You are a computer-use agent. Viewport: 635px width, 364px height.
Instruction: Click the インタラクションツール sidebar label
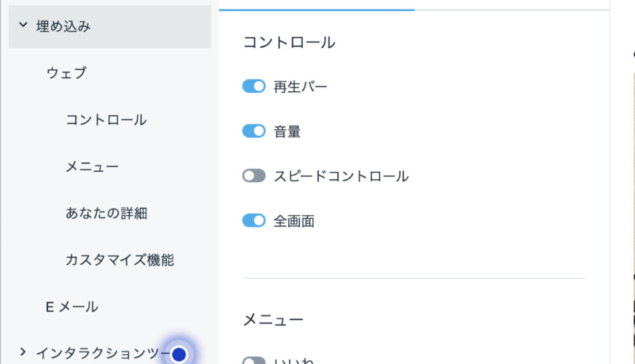tap(104, 353)
